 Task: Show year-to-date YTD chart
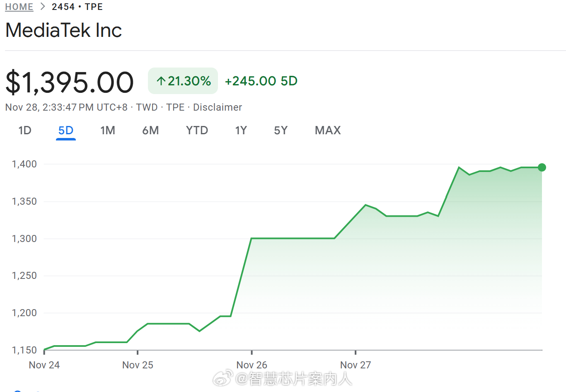pos(197,131)
